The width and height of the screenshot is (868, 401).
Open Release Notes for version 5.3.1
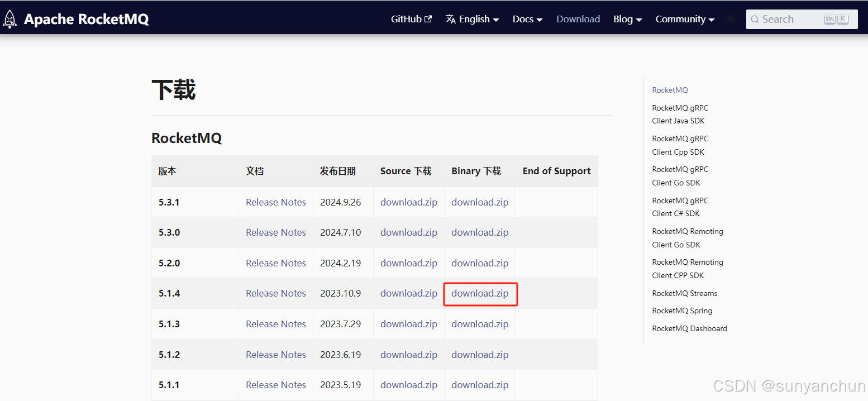(x=276, y=202)
